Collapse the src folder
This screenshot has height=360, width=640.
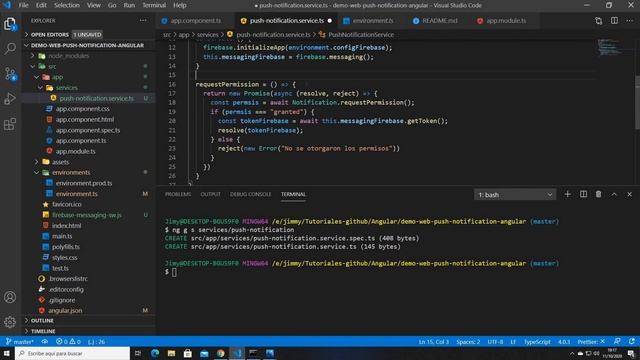pos(52,67)
